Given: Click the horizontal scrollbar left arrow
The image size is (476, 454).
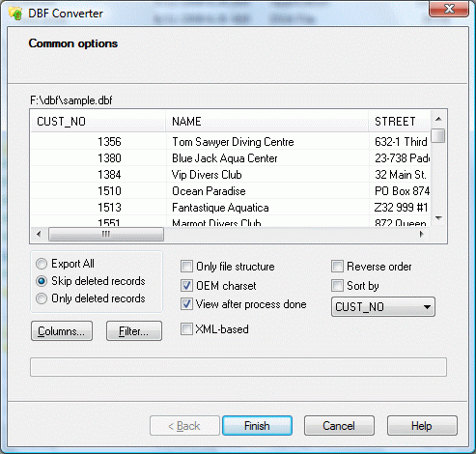Looking at the screenshot, I should pyautogui.click(x=39, y=234).
